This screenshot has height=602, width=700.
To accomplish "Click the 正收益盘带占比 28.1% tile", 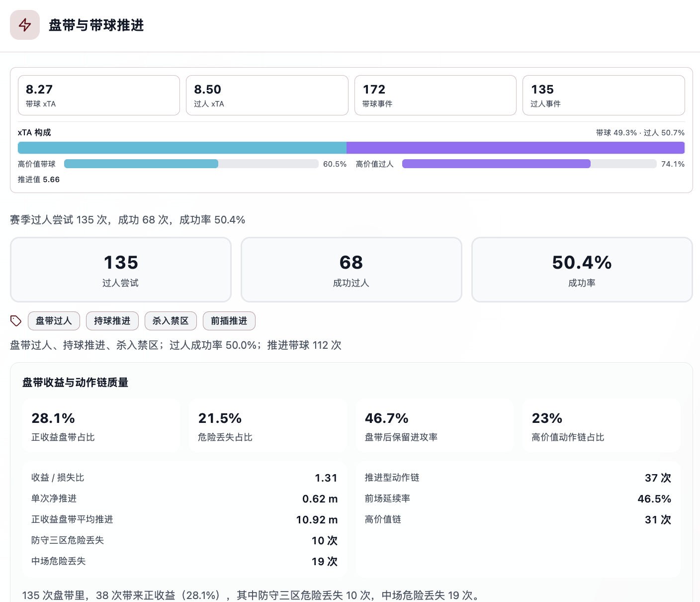I will 101,426.
